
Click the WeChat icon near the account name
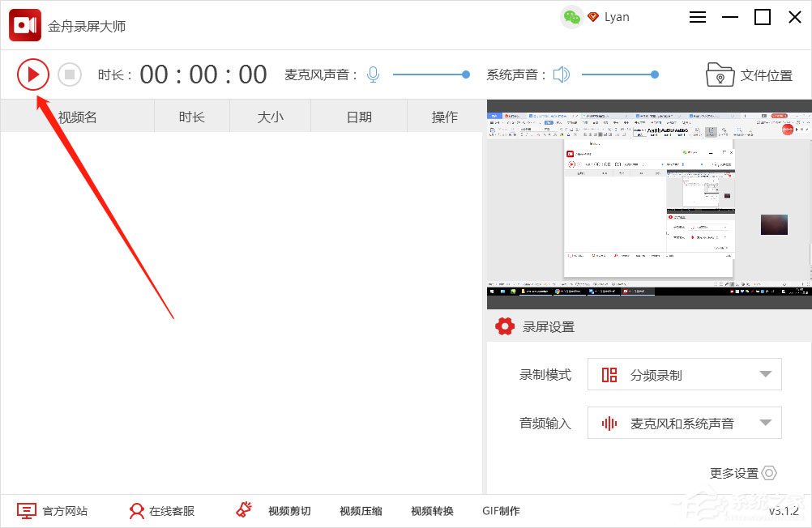tap(570, 16)
